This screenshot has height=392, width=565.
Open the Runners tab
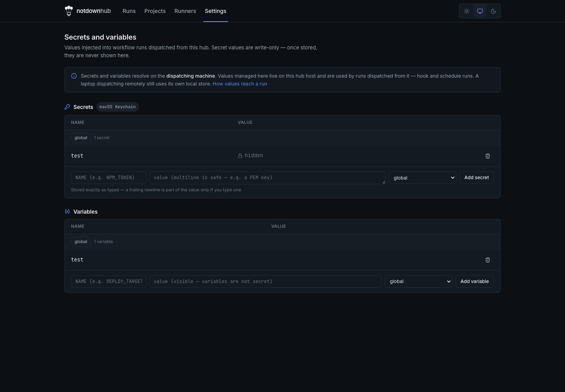click(x=185, y=11)
